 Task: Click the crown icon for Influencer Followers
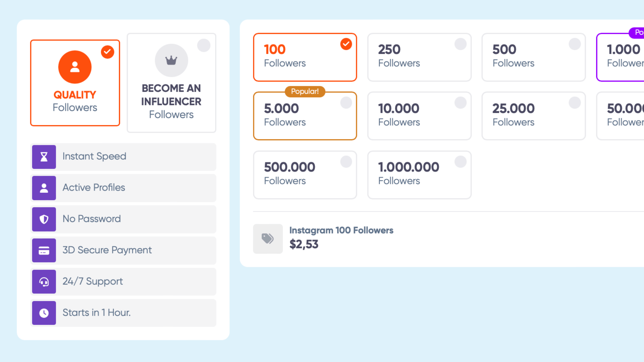pyautogui.click(x=171, y=60)
